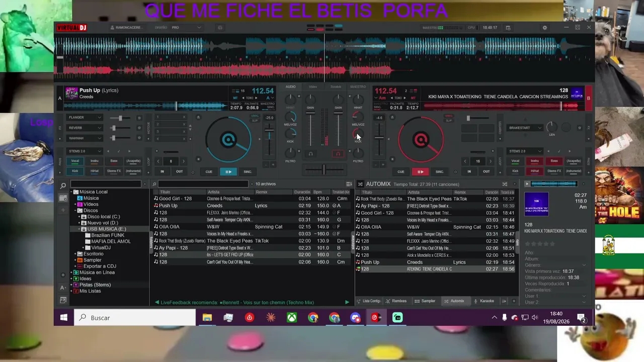
Task: Toggle the HiHat stem pad on deck B
Action: tap(535, 171)
